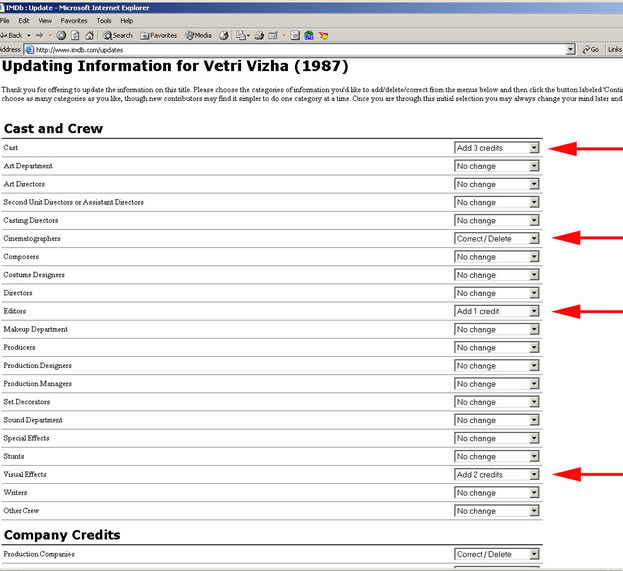Open the Help menu
The height and width of the screenshot is (571, 623).
(127, 21)
